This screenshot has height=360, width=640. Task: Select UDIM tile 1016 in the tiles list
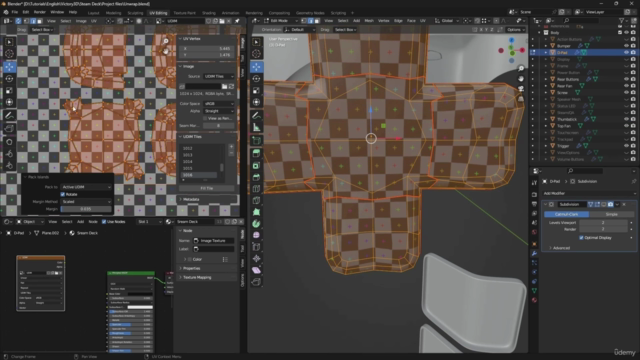200,175
